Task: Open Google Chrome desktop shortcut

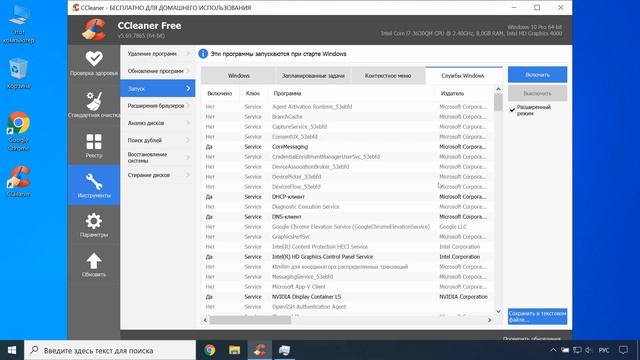Action: [18, 131]
